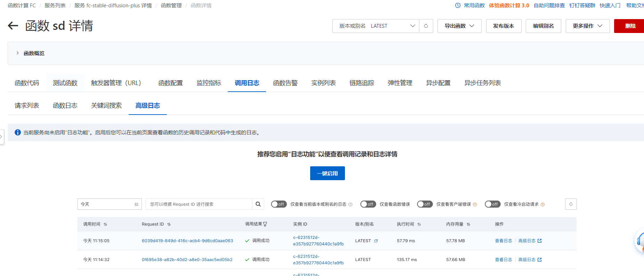
Task: Open instance ID link in the 11:15:05 row
Action: click(x=318, y=241)
